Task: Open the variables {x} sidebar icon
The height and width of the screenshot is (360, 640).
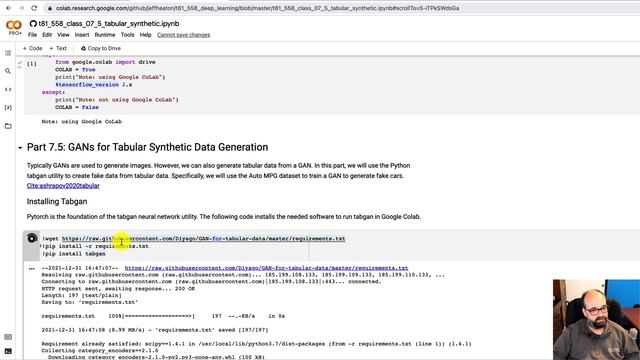Action: pos(8,107)
